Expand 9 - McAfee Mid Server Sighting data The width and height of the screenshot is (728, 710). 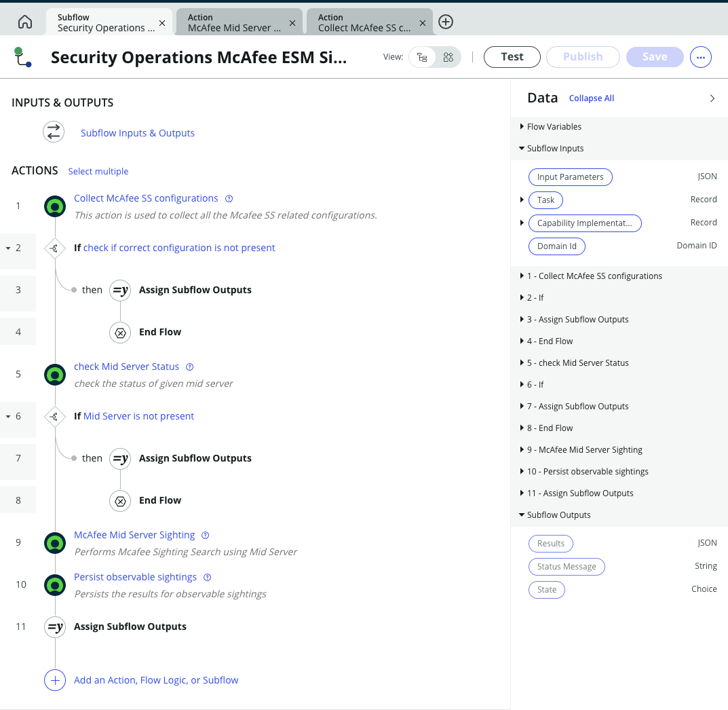coord(522,449)
